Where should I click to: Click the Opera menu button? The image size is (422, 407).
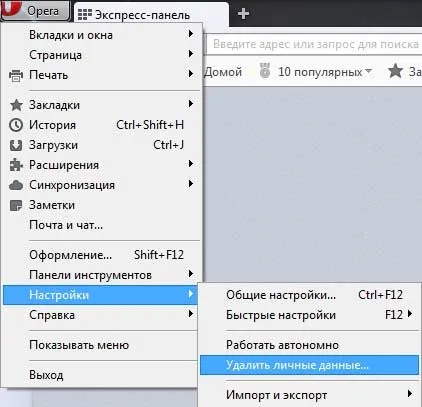point(35,10)
